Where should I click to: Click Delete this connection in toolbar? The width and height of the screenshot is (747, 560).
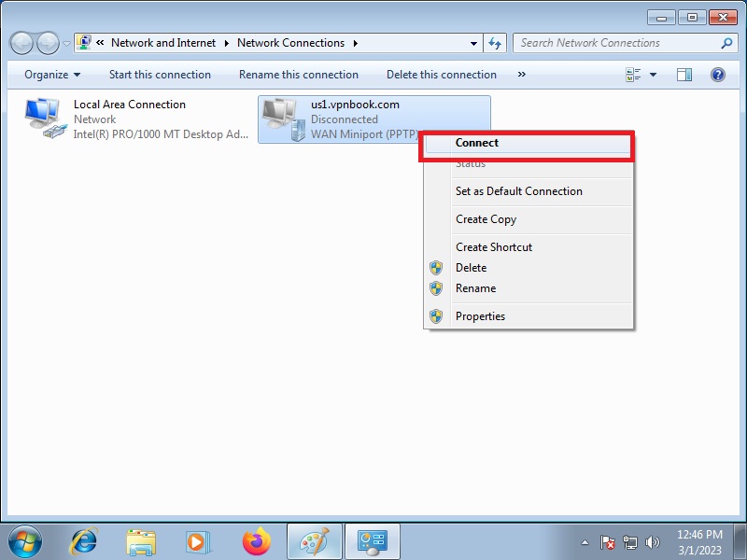point(442,75)
